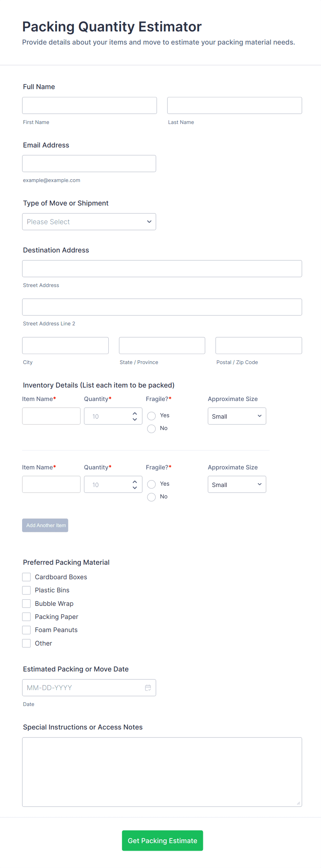This screenshot has width=321, height=868.
Task: Increase quantity for first inventory item
Action: (135, 413)
